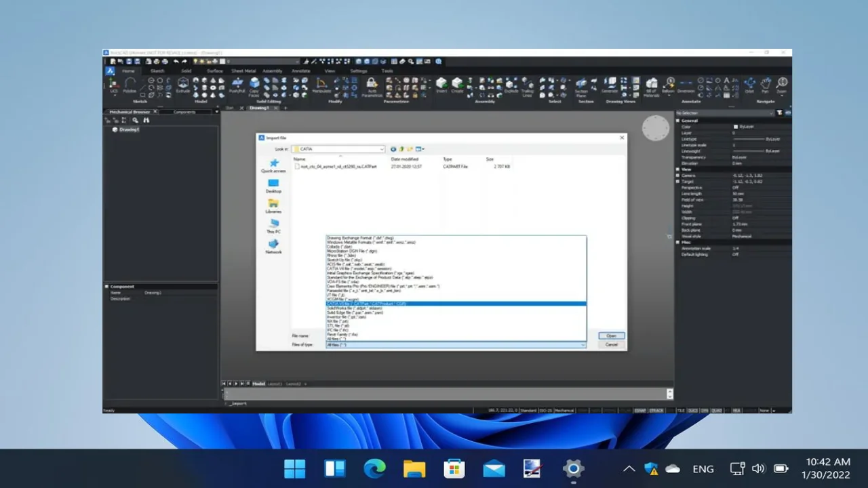Click the assembly Create tool
Image resolution: width=868 pixels, height=488 pixels.
[457, 85]
